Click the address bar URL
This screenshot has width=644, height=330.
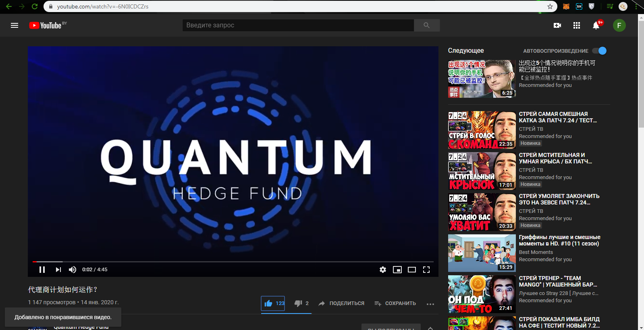[103, 6]
